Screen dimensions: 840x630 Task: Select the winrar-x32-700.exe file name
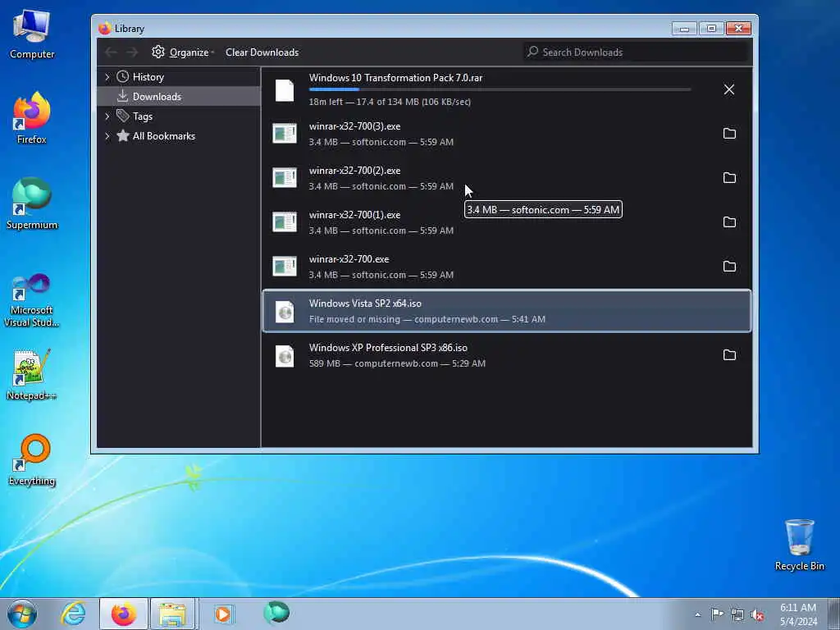(349, 259)
